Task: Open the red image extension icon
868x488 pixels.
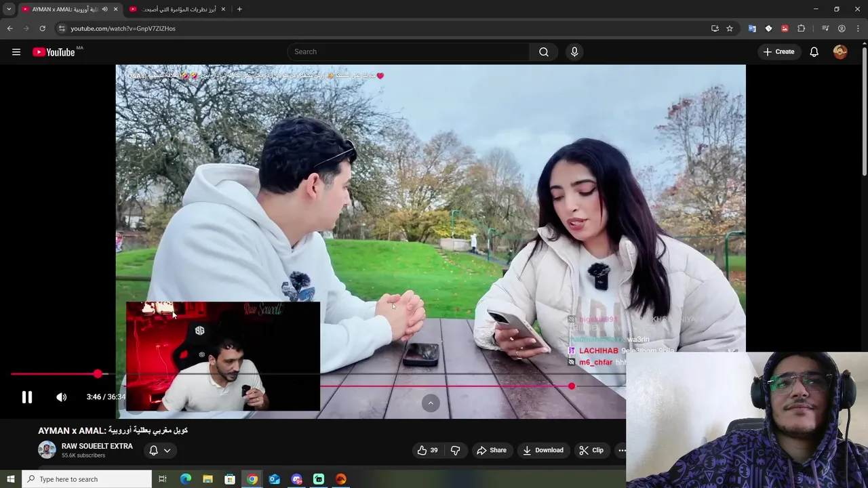Action: 785,28
